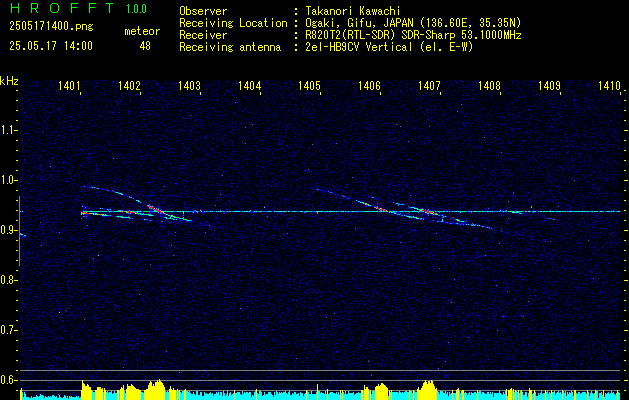Click the red echo peak near 1407
The height and width of the screenshot is (400, 629).
click(427, 211)
